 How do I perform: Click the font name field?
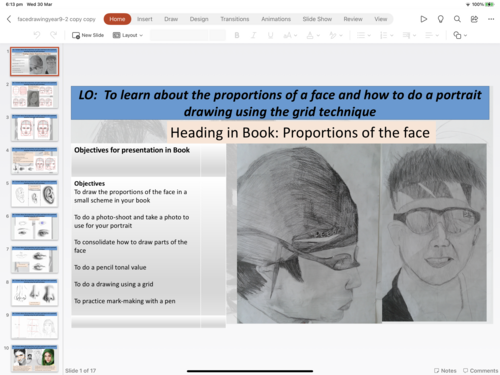pos(179,35)
